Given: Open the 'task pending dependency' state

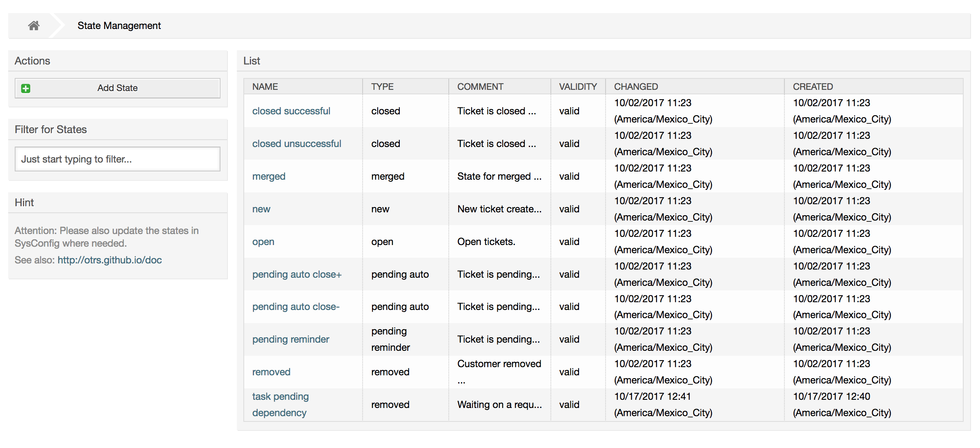Looking at the screenshot, I should click(x=280, y=404).
